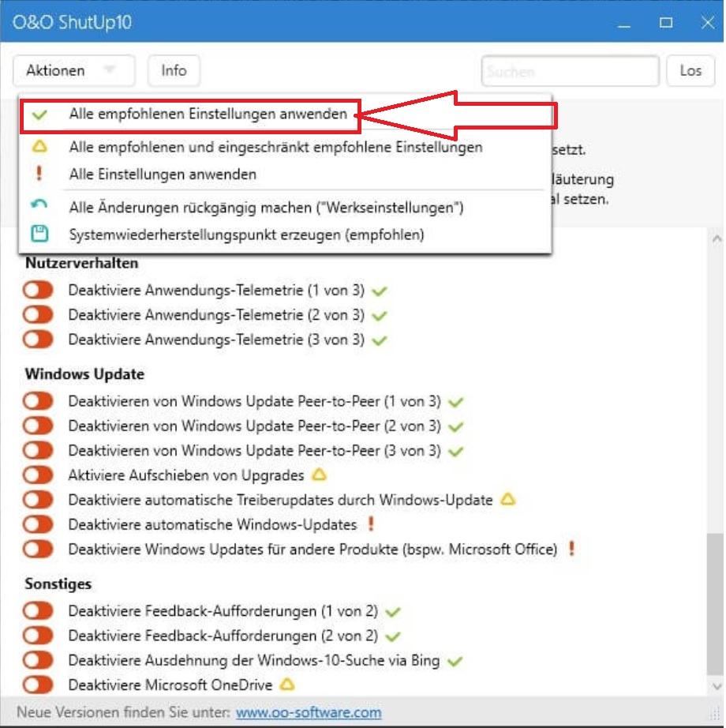
Task: Maximize the O&O ShutUp10 window
Action: point(666,22)
